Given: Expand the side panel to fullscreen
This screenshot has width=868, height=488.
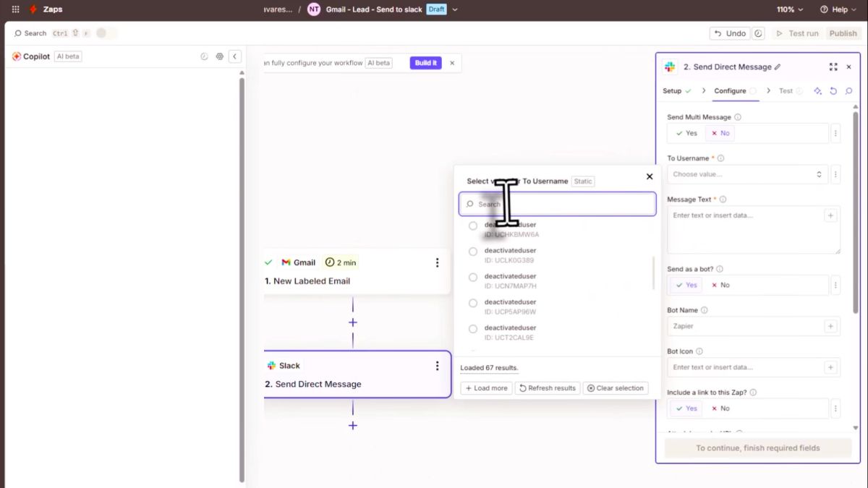Looking at the screenshot, I should 833,67.
